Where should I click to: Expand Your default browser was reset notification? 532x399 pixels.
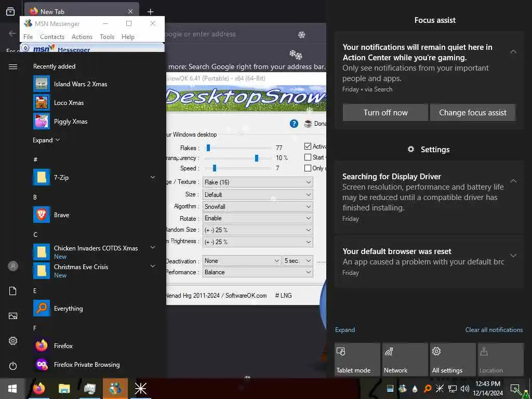(x=513, y=256)
